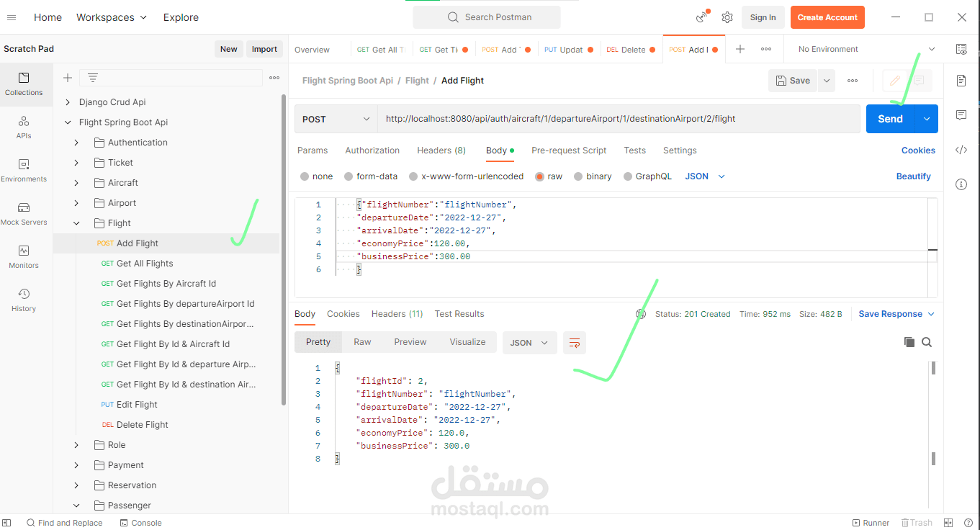The image size is (980, 530).
Task: Click the Search Postman field
Action: click(487, 17)
